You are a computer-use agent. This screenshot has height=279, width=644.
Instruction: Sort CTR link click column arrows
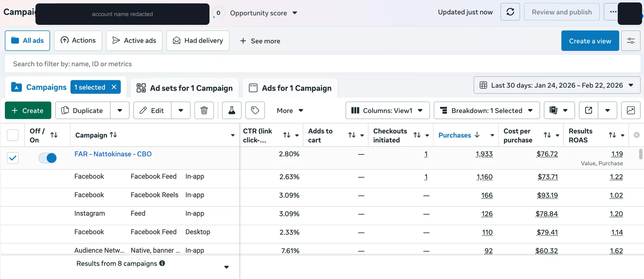tap(287, 135)
